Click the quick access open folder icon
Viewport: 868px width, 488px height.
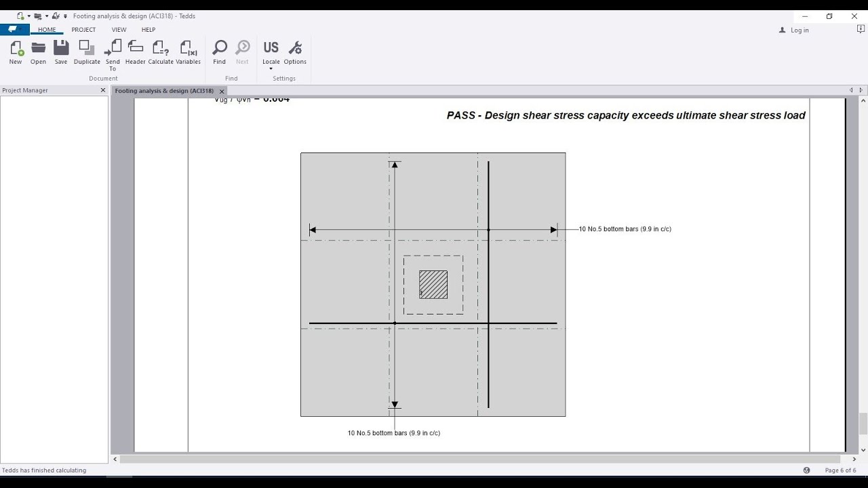coord(38,16)
